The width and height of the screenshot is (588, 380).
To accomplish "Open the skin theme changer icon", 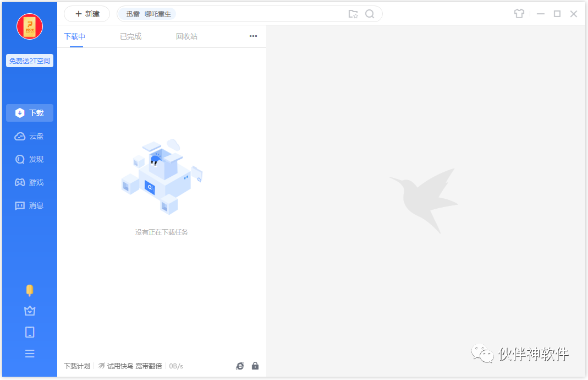I will tap(519, 13).
